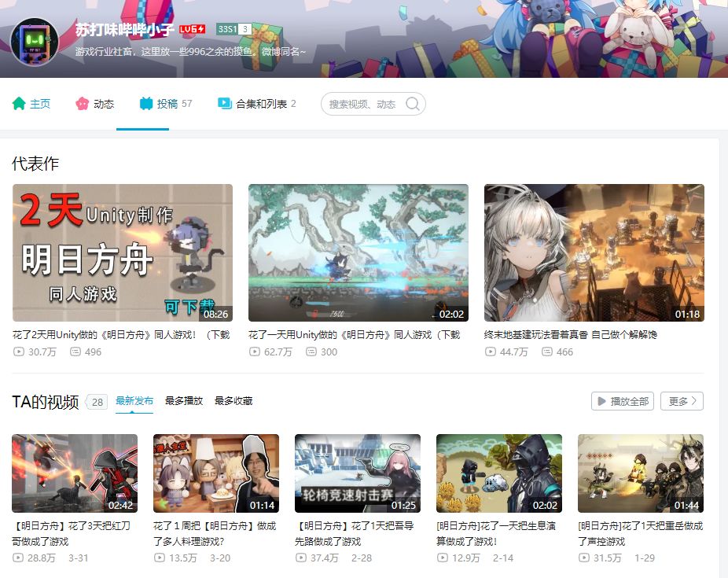
Task: Click the blue TV 投稿 icon
Action: pos(146,104)
